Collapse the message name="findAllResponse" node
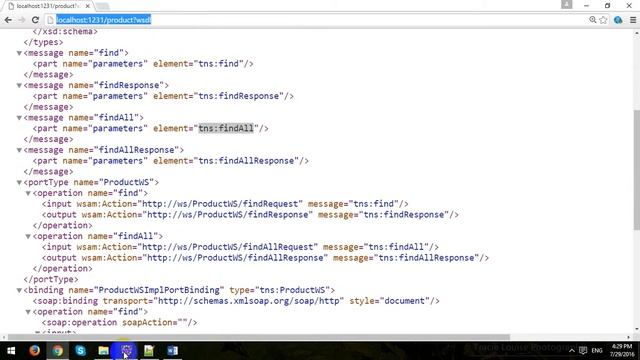 19,150
